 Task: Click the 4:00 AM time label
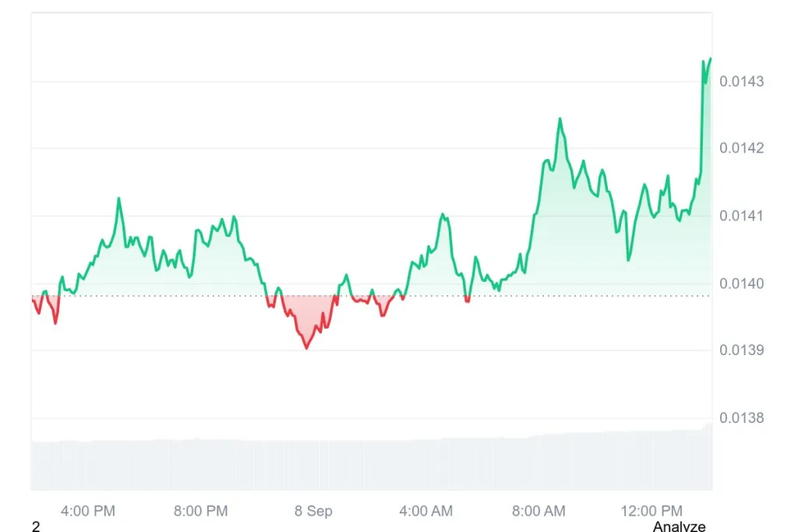point(426,511)
